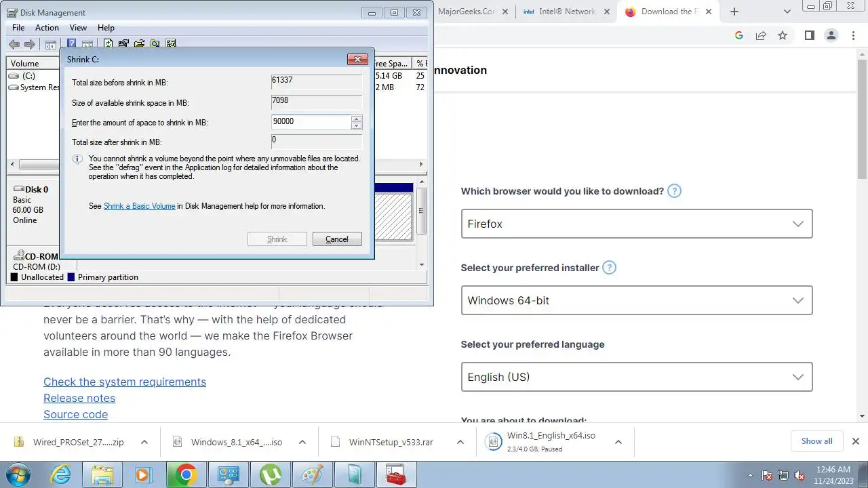Expand options for Win8.1_English_x64.iso download
This screenshot has height=488, width=868.
point(618,442)
